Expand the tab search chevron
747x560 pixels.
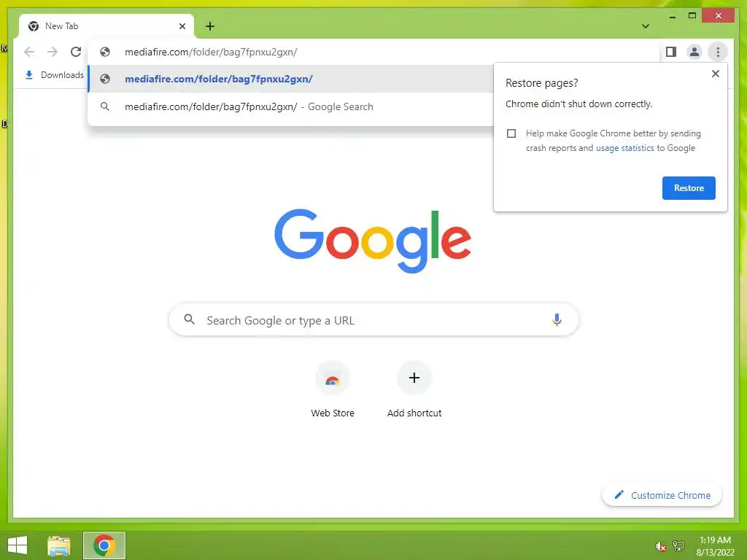click(645, 26)
